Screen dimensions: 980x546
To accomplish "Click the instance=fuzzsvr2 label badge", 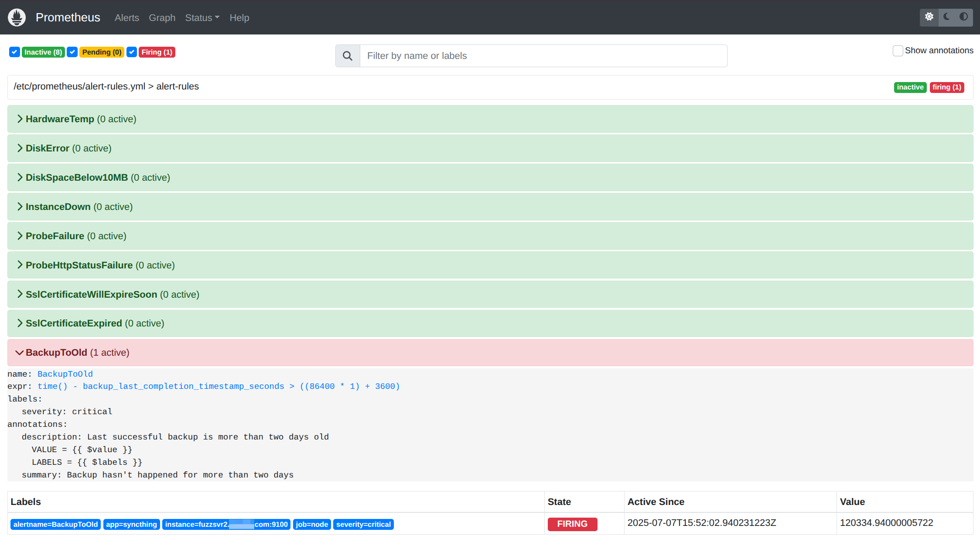I will [x=227, y=524].
